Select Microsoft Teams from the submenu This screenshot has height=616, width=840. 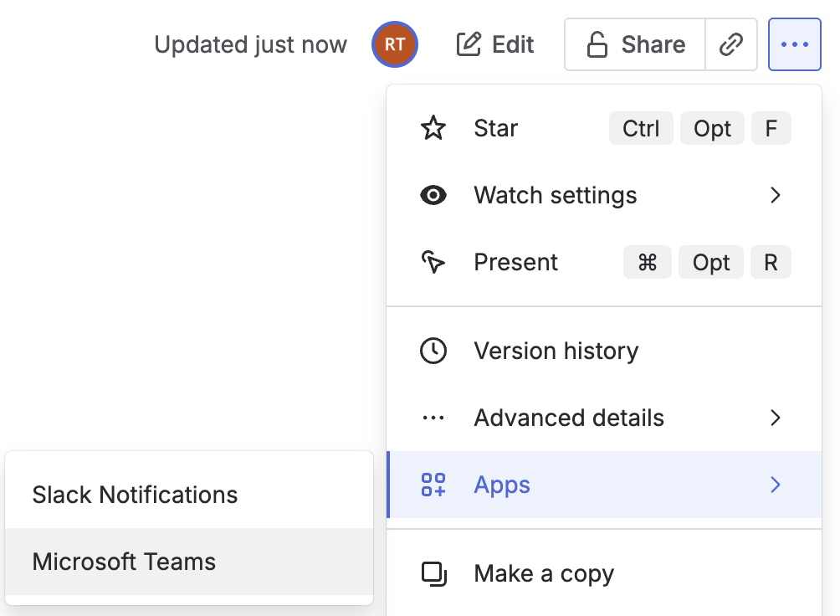124,562
